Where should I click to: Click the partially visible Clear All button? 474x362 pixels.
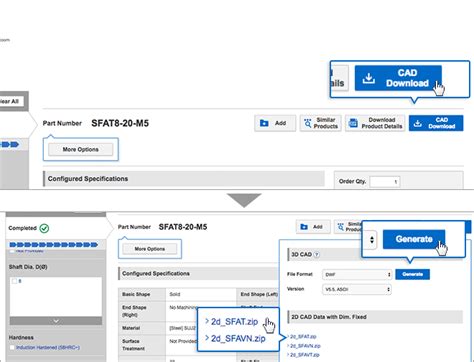pos(12,101)
